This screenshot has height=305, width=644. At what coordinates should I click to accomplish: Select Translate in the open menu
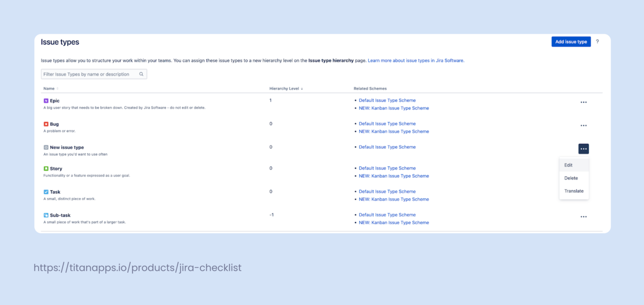[574, 191]
